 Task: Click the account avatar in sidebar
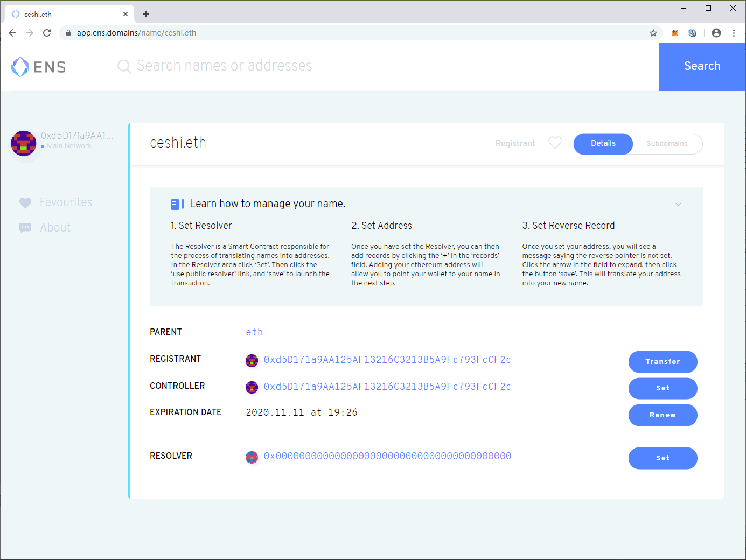tap(24, 143)
